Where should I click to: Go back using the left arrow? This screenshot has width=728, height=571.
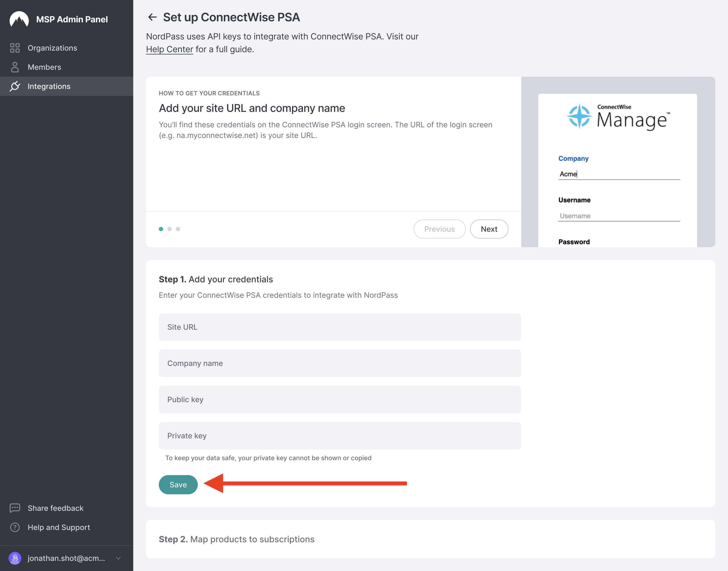pyautogui.click(x=152, y=17)
